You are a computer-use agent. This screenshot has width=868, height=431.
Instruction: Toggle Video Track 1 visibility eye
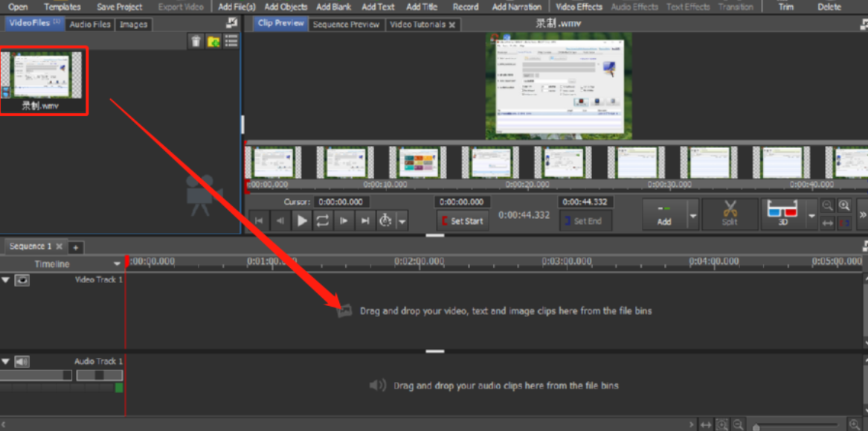pyautogui.click(x=22, y=281)
